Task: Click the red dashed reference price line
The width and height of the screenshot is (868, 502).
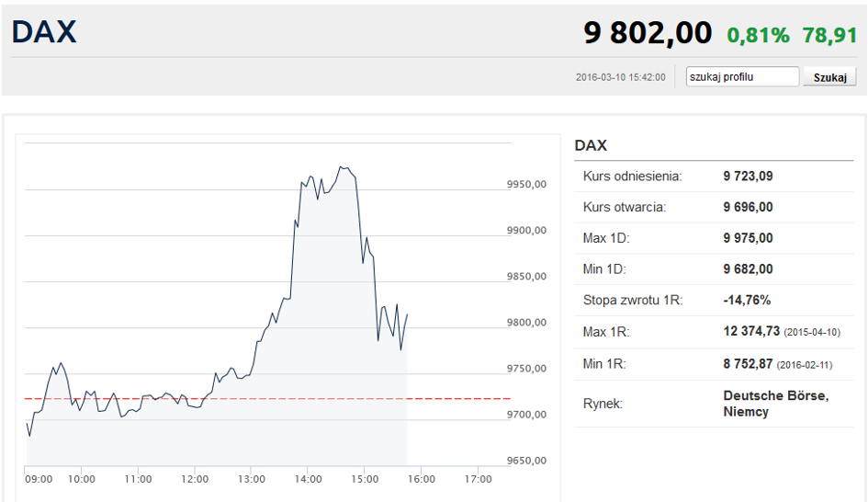Action: [276, 398]
